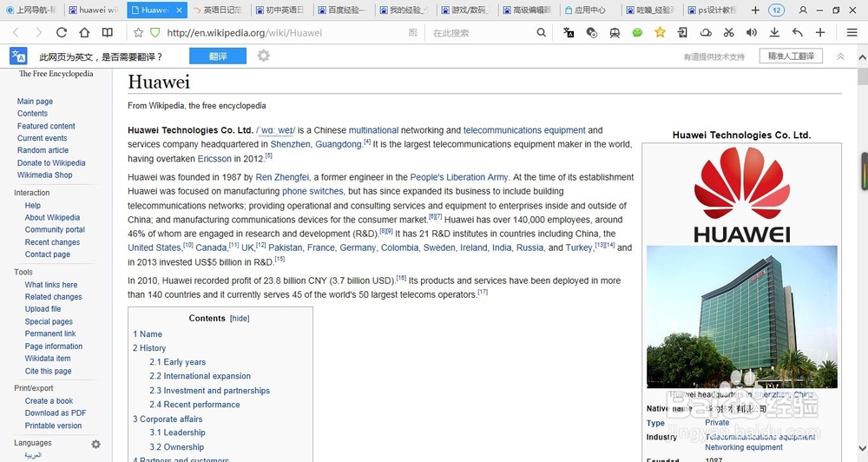The width and height of the screenshot is (868, 462).
Task: Jump to 2.1 Early years section
Action: [177, 362]
